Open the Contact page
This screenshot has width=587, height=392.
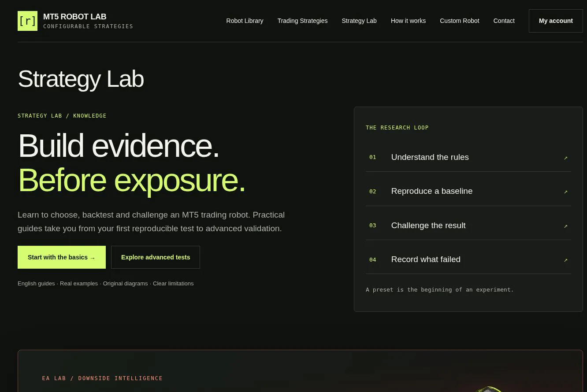tap(504, 21)
